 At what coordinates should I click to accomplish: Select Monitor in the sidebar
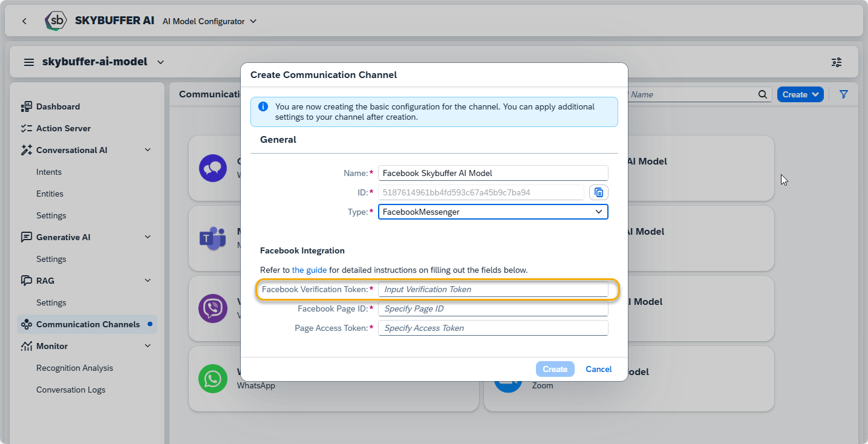pos(52,346)
